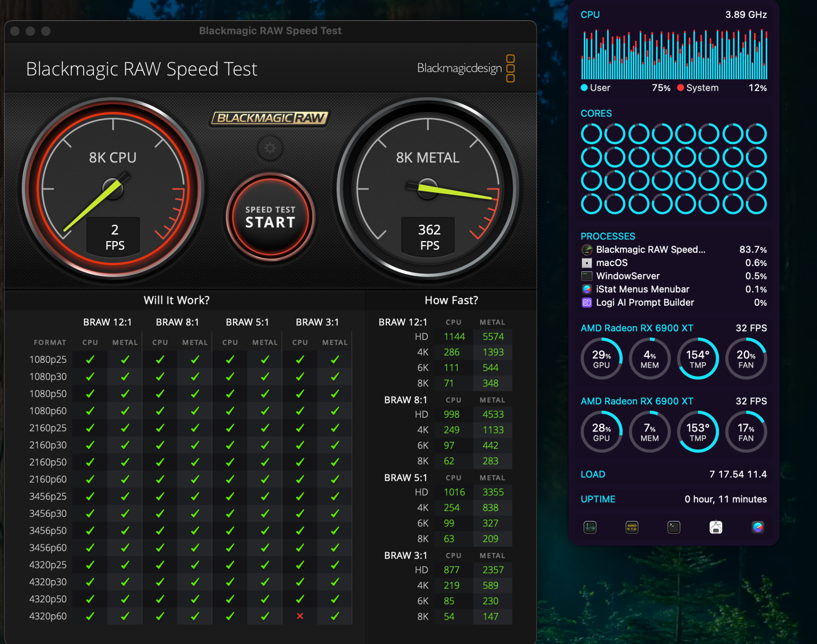Click the LOAD section label

(593, 474)
